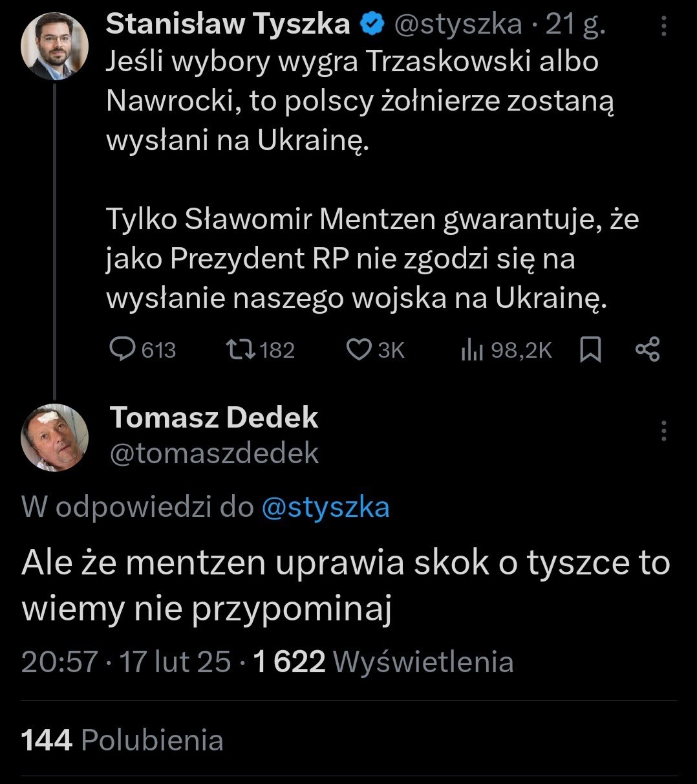Click blue @styszka mention in reply line
This screenshot has width=697, height=784.
coord(325,507)
